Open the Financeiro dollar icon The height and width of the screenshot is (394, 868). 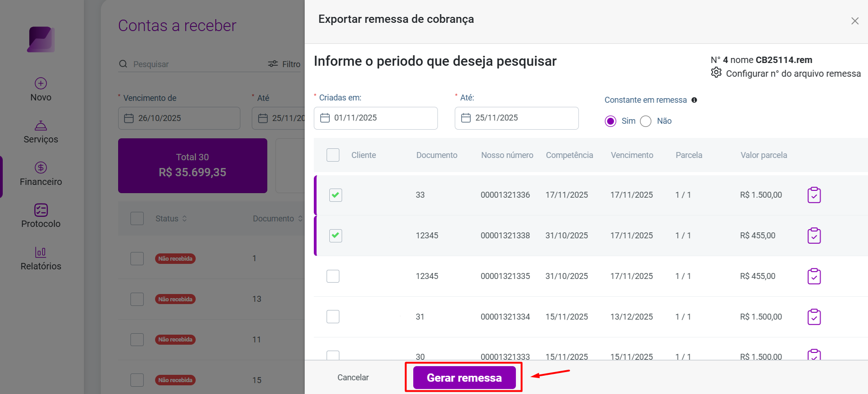pyautogui.click(x=41, y=168)
